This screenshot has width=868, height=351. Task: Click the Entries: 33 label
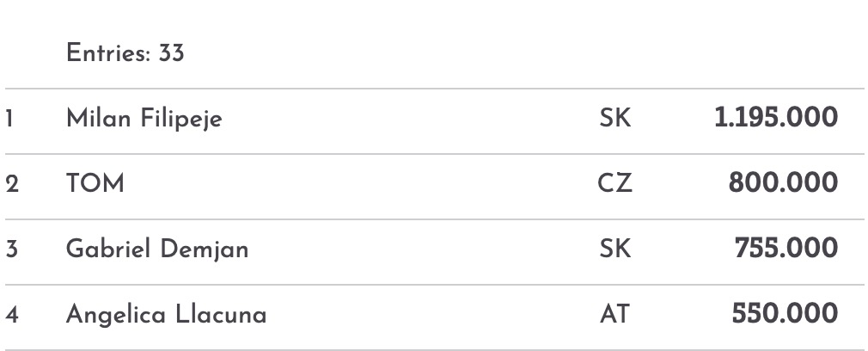125,53
